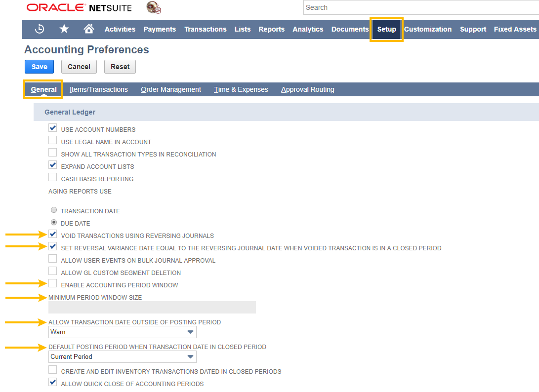Click the Shortcuts star icon
This screenshot has height=392, width=539.
pyautogui.click(x=64, y=29)
